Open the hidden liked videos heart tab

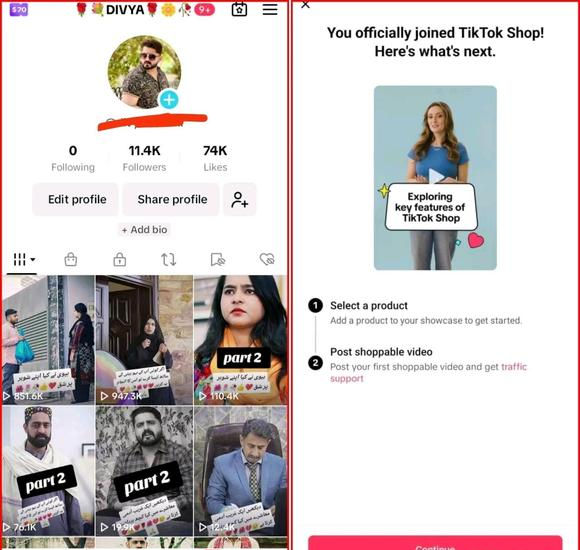pos(267,259)
